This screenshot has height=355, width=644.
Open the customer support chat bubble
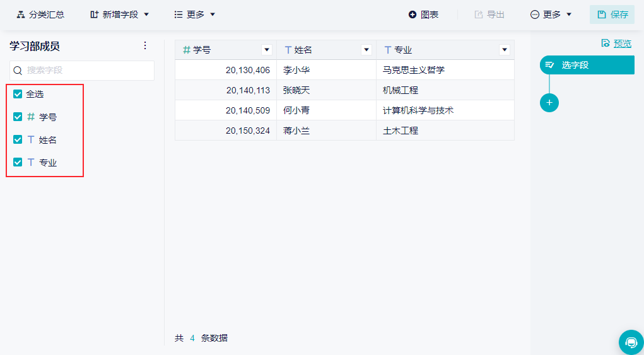631,342
